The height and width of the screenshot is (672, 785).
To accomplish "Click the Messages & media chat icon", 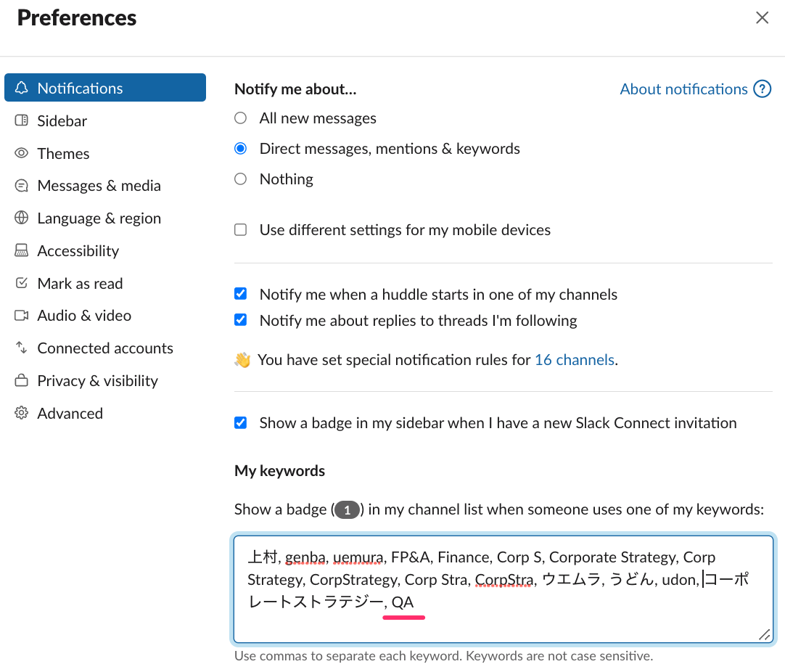I will click(22, 186).
